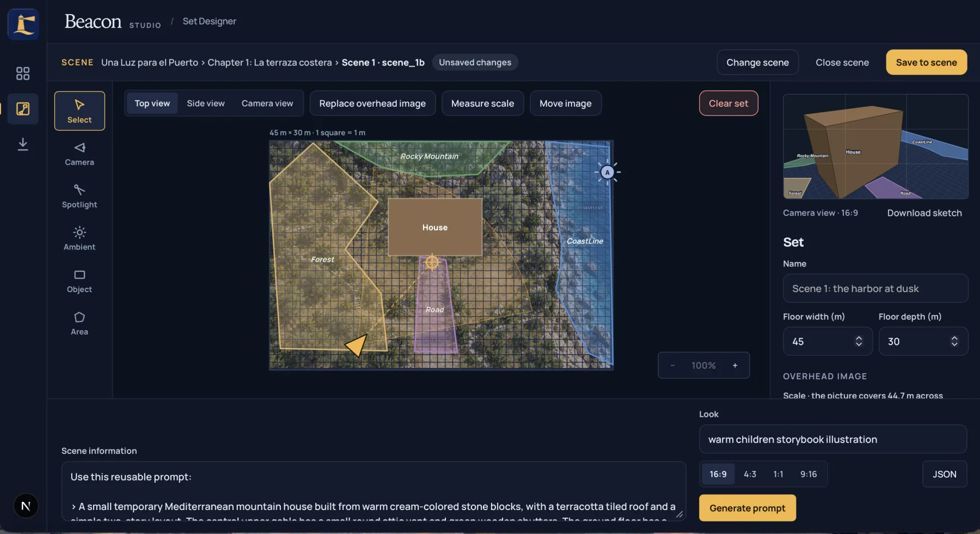Toggle JSON output mode

pos(945,474)
